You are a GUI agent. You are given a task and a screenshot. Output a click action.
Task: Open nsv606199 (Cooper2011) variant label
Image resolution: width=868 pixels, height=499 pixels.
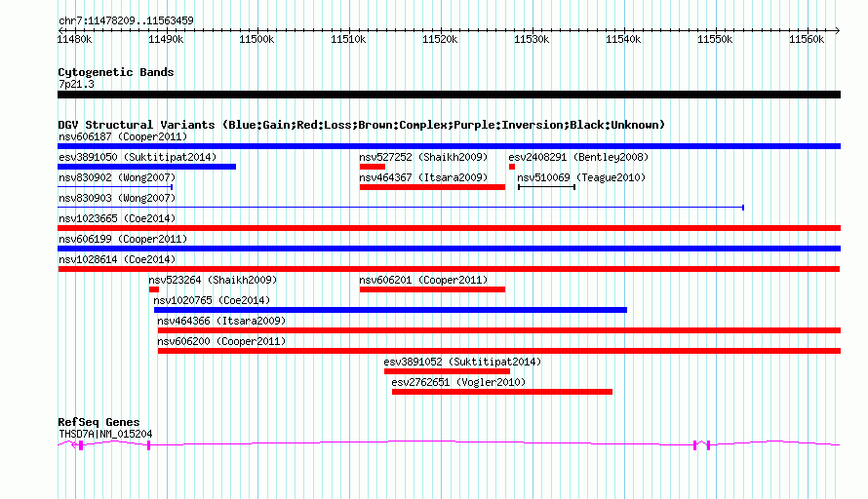(x=123, y=239)
